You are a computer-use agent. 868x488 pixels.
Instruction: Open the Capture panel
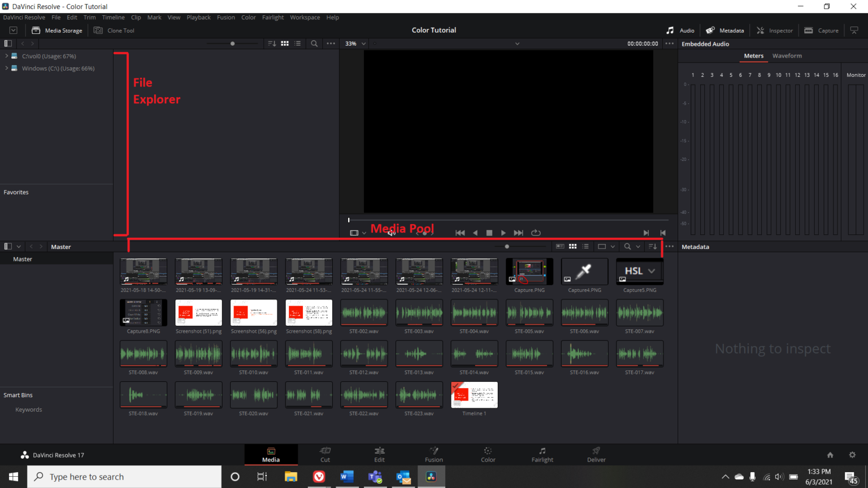(x=821, y=30)
